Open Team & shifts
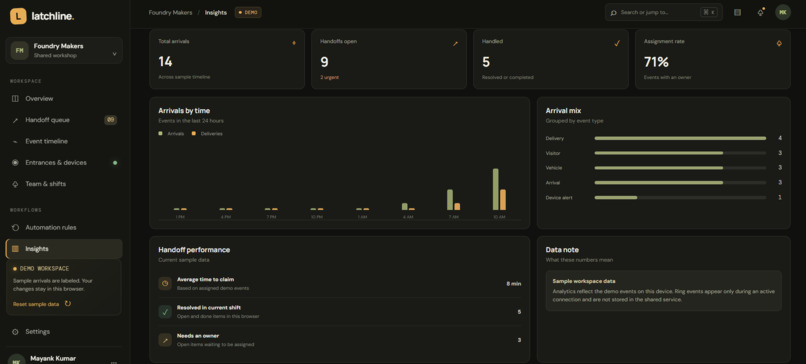 pyautogui.click(x=64, y=184)
